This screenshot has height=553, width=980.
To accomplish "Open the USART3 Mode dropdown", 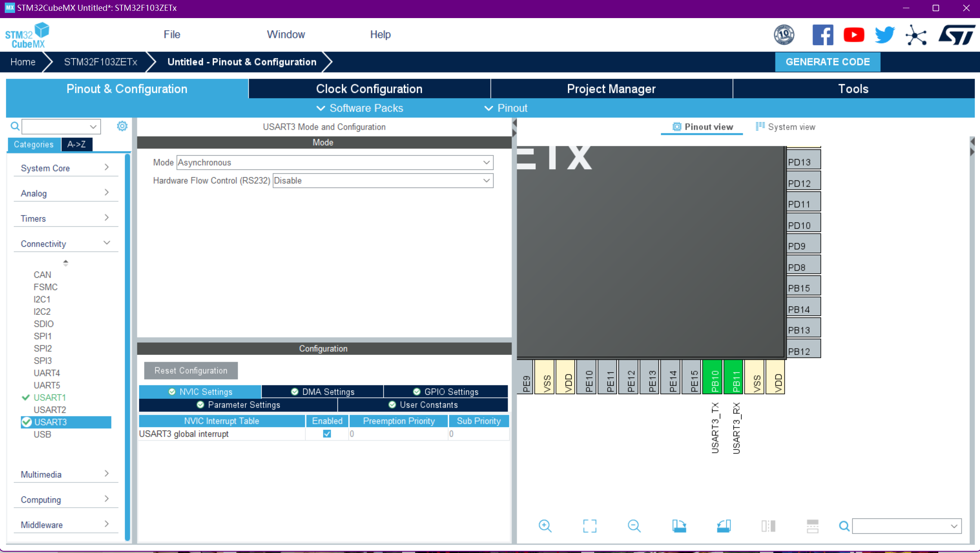I will pyautogui.click(x=335, y=162).
